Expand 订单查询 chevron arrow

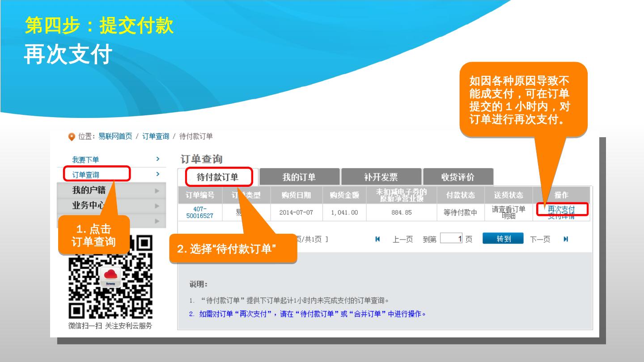pyautogui.click(x=157, y=174)
